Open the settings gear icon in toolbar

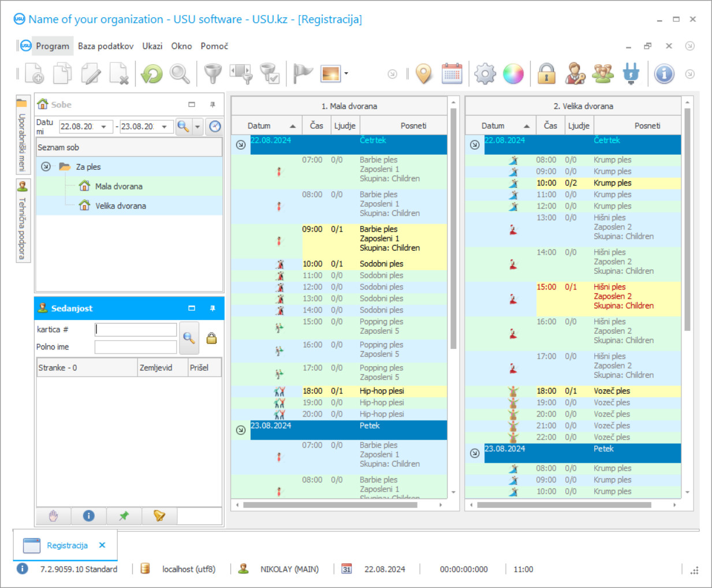tap(484, 74)
